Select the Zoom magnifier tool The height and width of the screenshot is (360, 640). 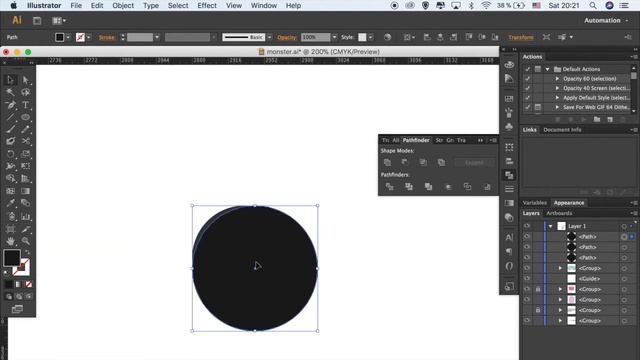tap(25, 241)
